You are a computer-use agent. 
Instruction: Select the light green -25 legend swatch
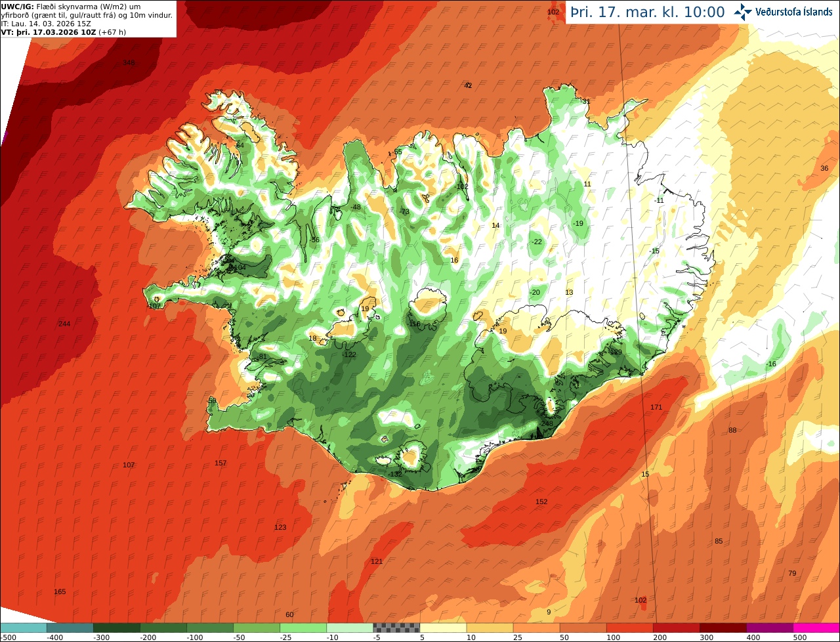click(303, 628)
